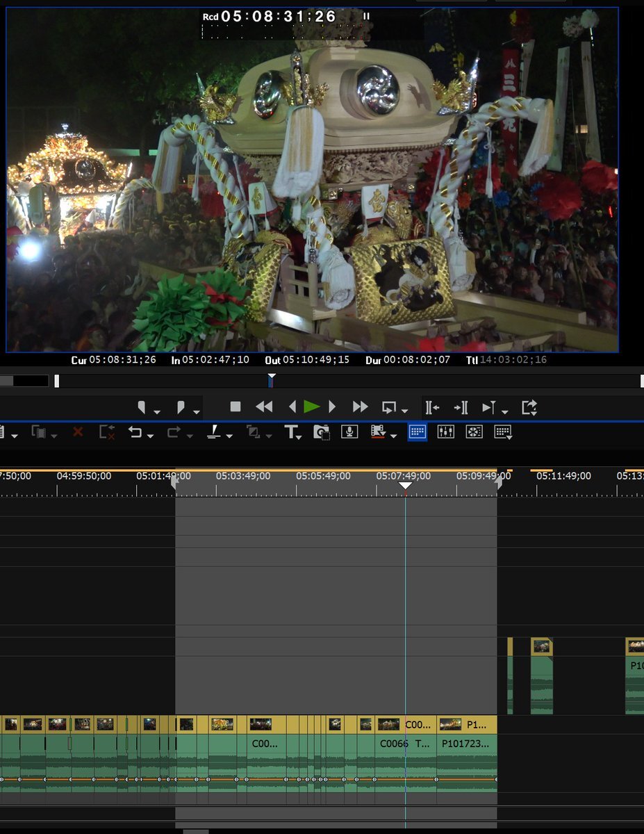This screenshot has width=644, height=834.
Task: Step back one frame
Action: coord(292,407)
